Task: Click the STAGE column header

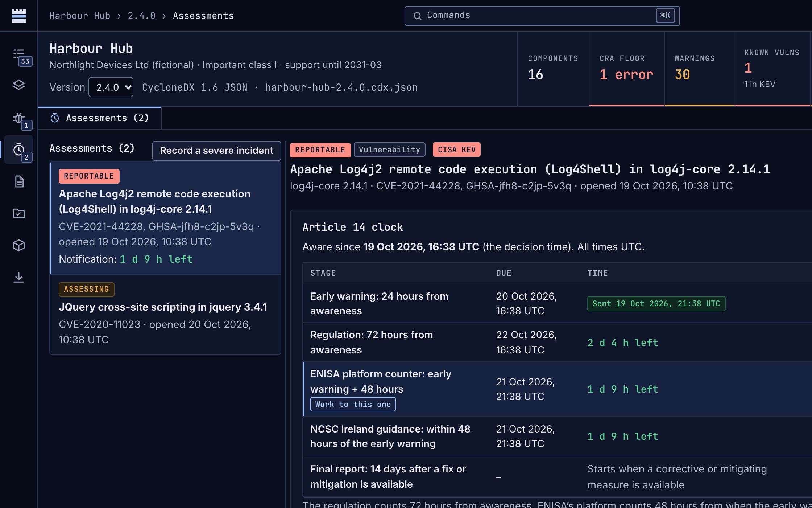Action: [323, 273]
